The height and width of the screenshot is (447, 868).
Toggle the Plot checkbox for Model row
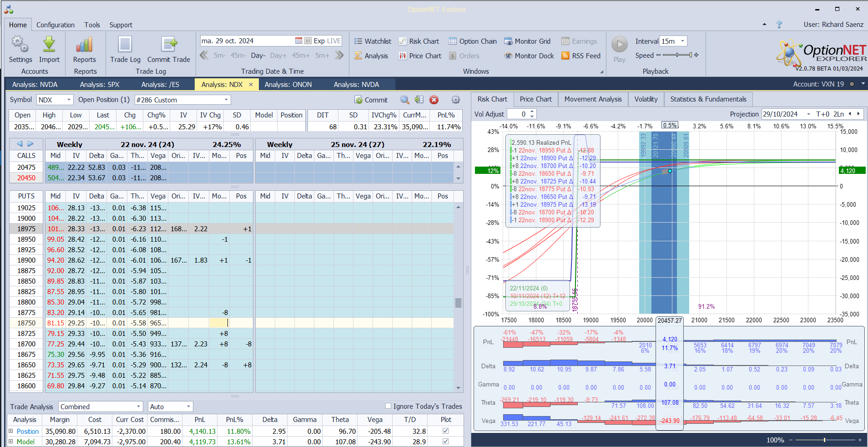point(445,442)
